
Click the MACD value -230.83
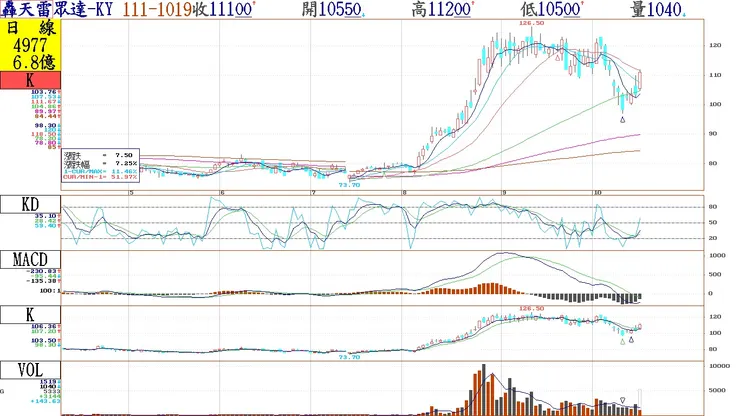(42, 271)
